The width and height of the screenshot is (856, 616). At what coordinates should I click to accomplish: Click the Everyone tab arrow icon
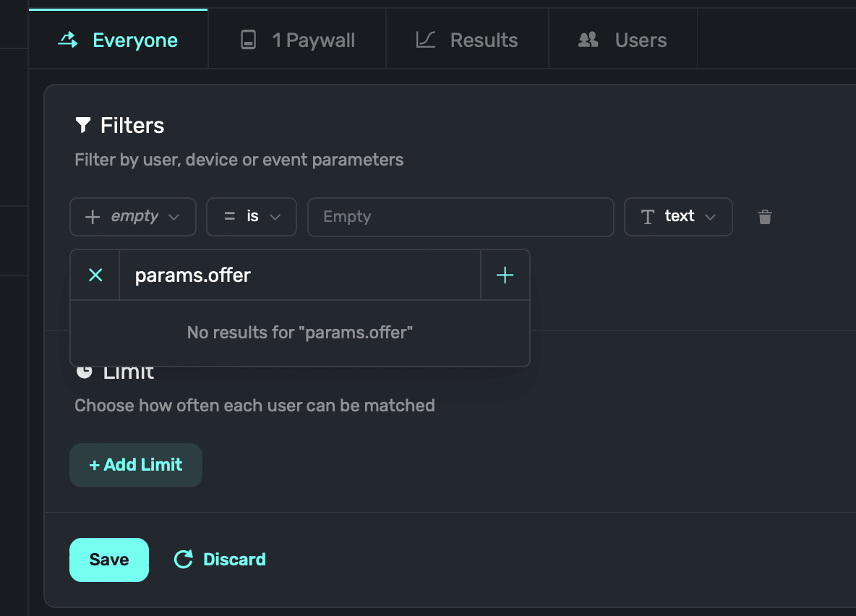[68, 40]
